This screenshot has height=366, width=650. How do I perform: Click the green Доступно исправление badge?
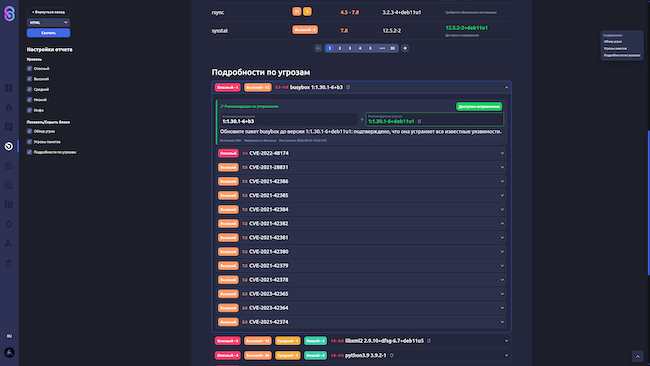pyautogui.click(x=479, y=107)
